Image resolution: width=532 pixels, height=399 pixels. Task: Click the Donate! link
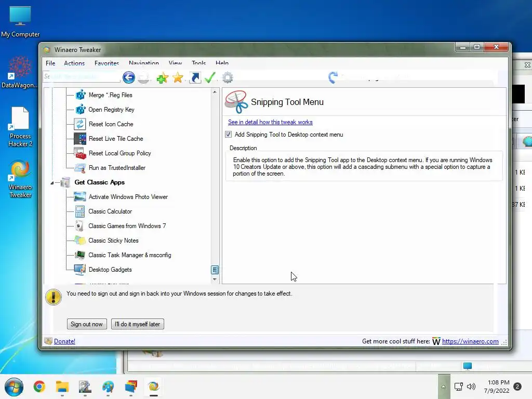click(64, 341)
